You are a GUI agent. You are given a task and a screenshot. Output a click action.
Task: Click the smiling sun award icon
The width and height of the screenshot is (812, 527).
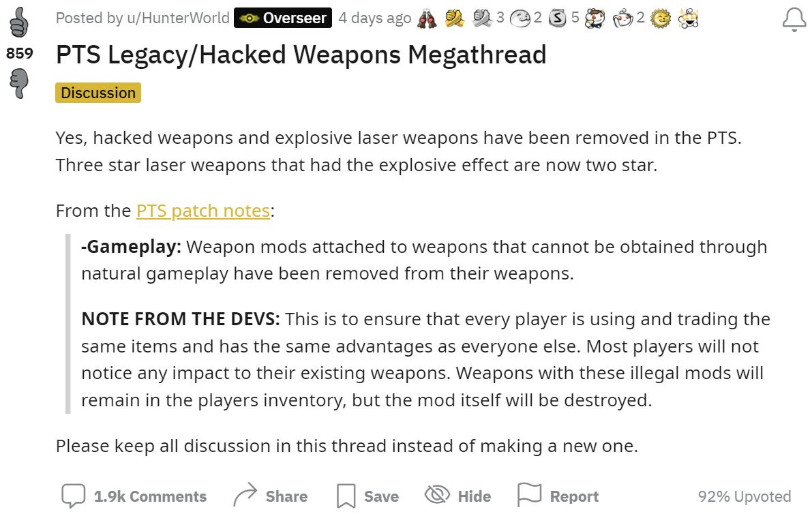660,18
